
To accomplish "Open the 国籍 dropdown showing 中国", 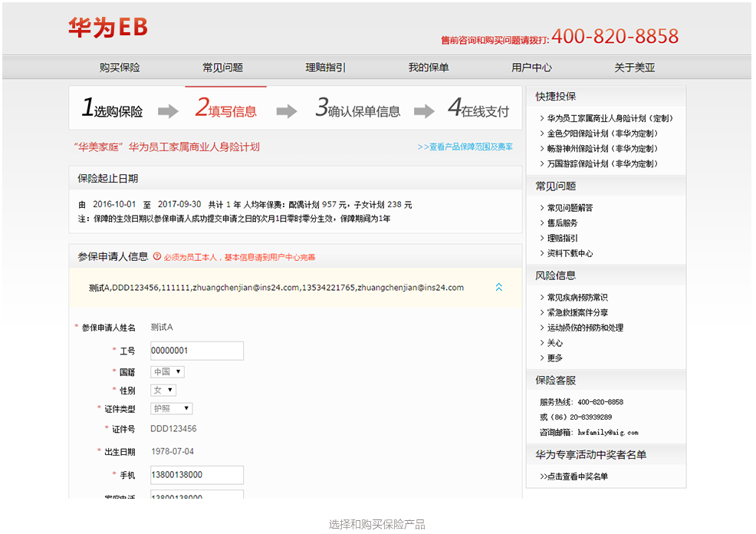I will click(x=167, y=372).
